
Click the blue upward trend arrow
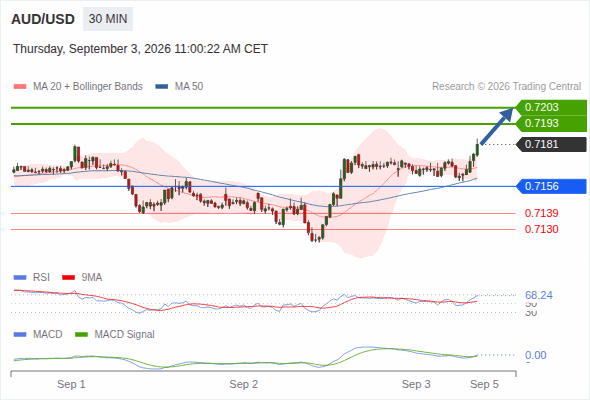pos(497,126)
